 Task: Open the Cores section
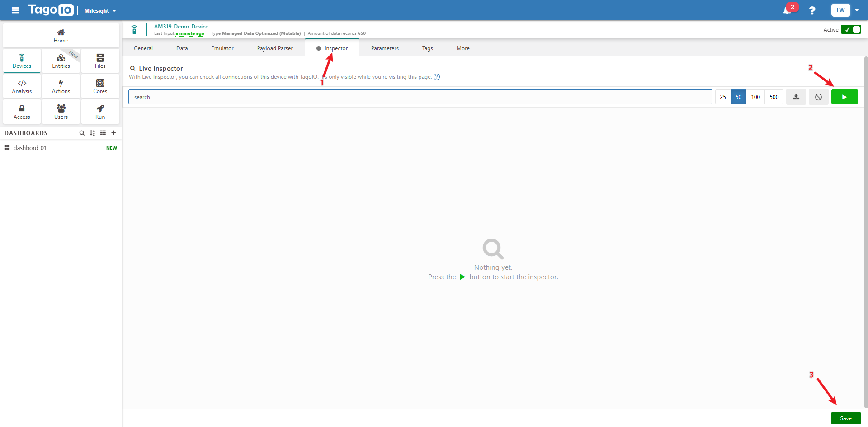[100, 87]
